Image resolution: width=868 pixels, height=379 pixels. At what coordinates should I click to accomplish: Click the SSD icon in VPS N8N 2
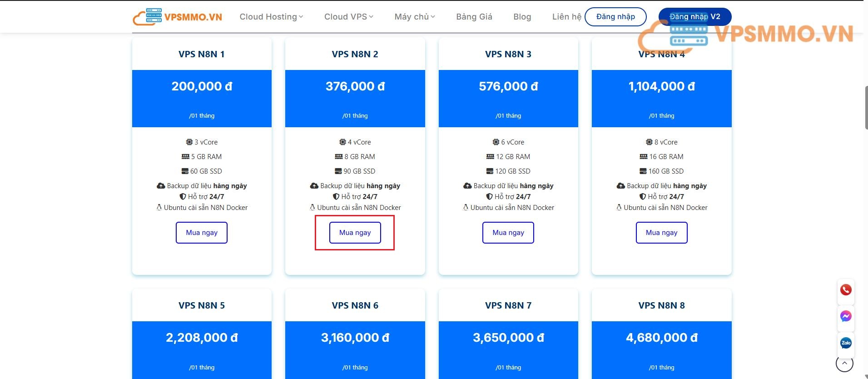[x=338, y=171]
